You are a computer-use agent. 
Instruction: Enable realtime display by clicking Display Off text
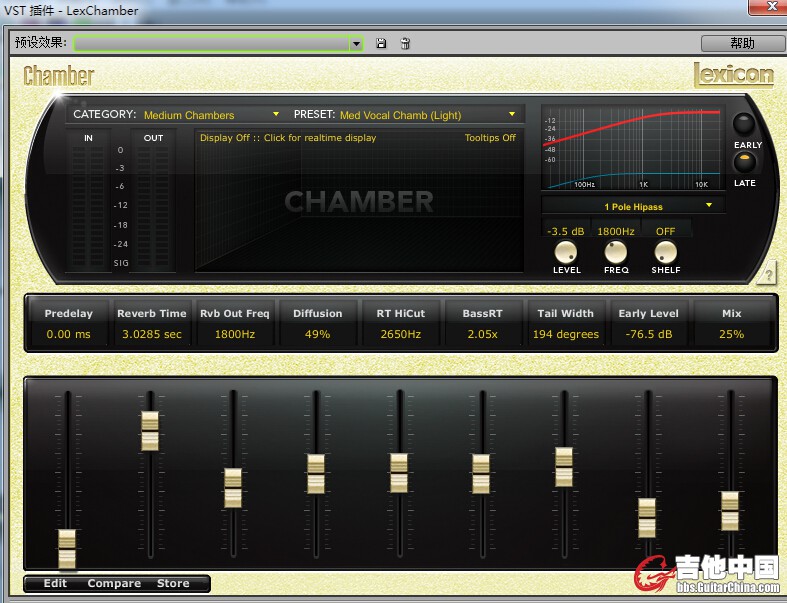click(x=288, y=138)
